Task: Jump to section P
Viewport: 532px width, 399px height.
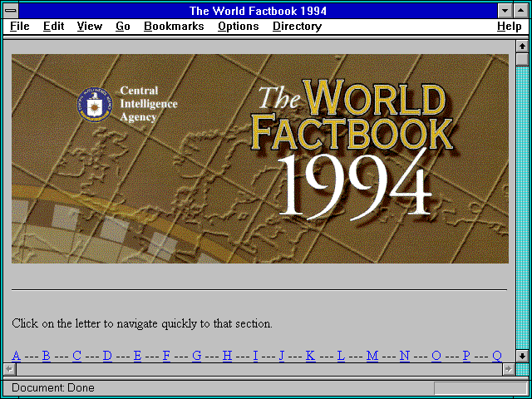Action: pos(466,356)
